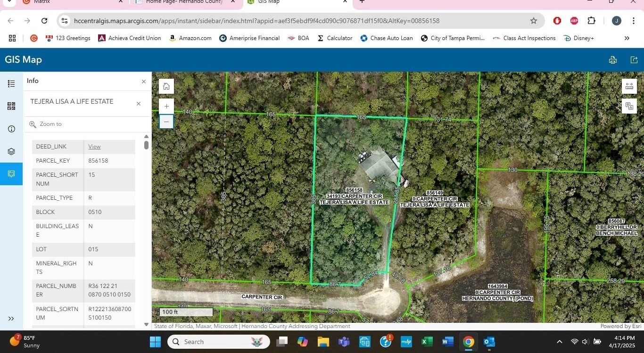Reset map to default Home extent
The width and height of the screenshot is (644, 353).
point(166,86)
